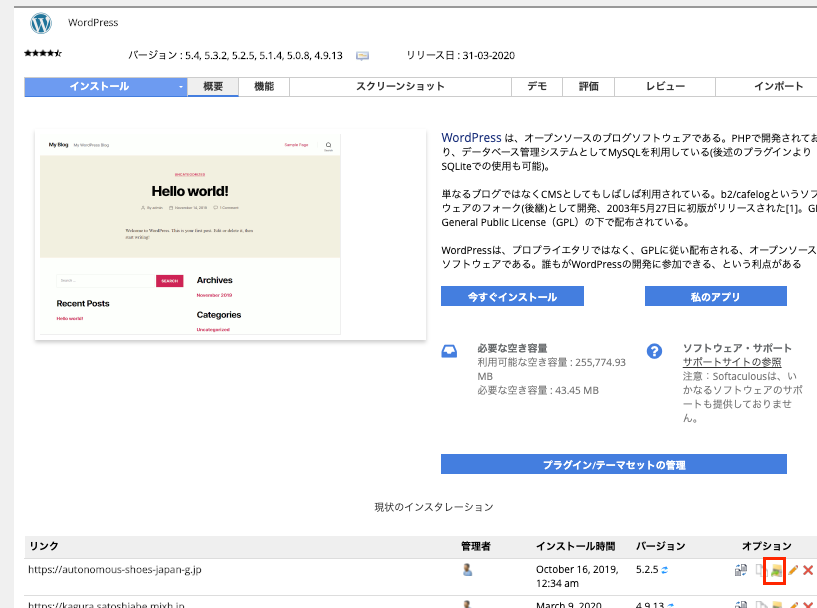
Task: Open the https://autonomous-shoes-japan-g.jp link
Action: tap(115, 569)
